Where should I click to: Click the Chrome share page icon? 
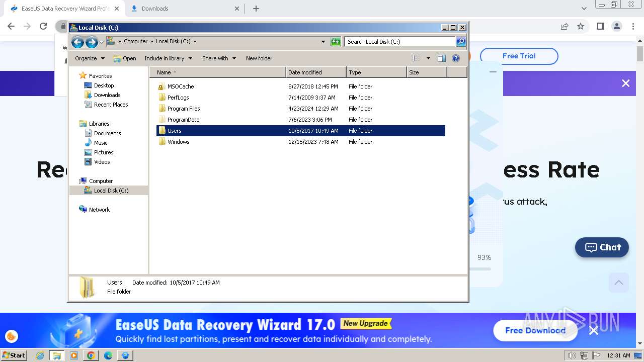pyautogui.click(x=565, y=26)
